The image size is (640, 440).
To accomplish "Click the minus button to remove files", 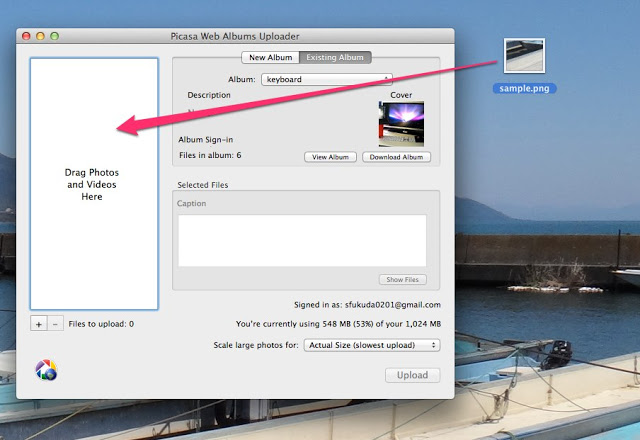I will [x=56, y=324].
